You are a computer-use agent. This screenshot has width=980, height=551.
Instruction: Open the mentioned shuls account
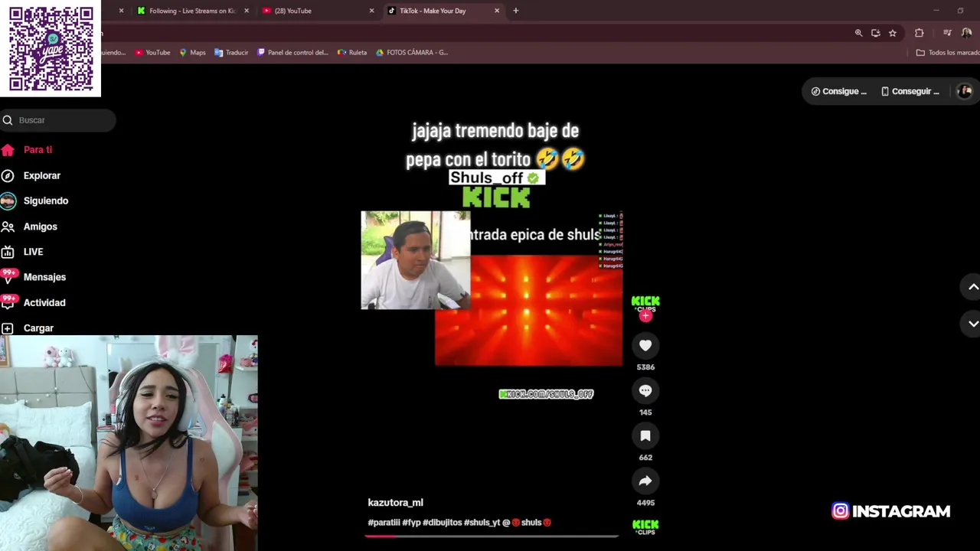[527, 523]
